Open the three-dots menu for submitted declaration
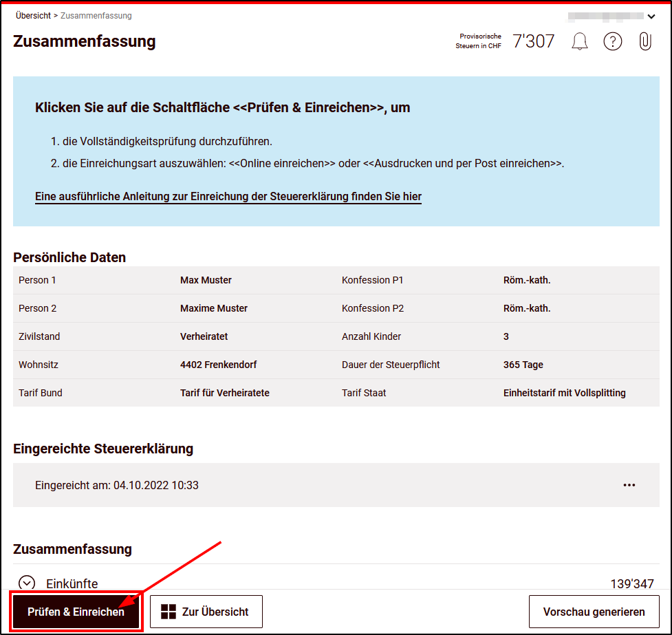The width and height of the screenshot is (672, 635). [x=629, y=485]
